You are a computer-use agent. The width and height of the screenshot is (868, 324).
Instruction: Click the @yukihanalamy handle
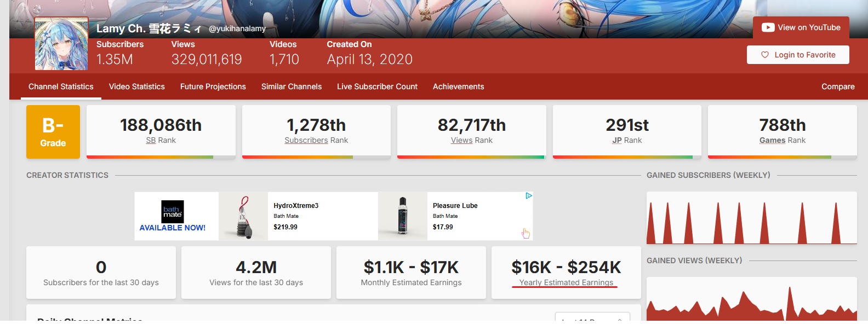tap(237, 28)
